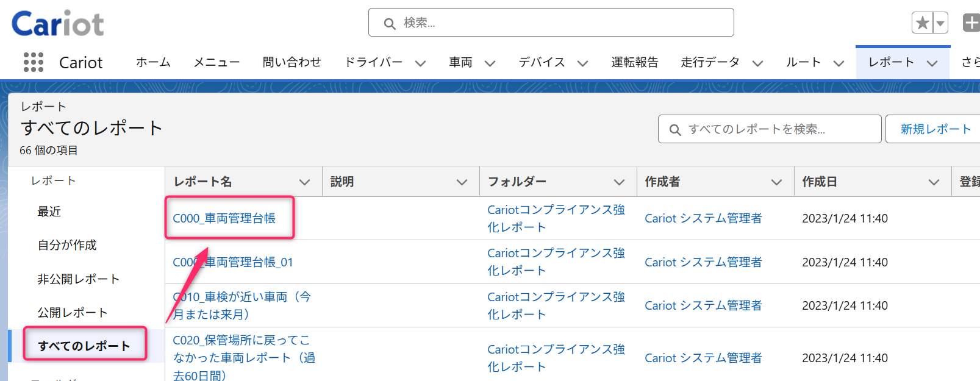980x381 pixels.
Task: Select 非公開レポート in the sidebar
Action: point(78,279)
